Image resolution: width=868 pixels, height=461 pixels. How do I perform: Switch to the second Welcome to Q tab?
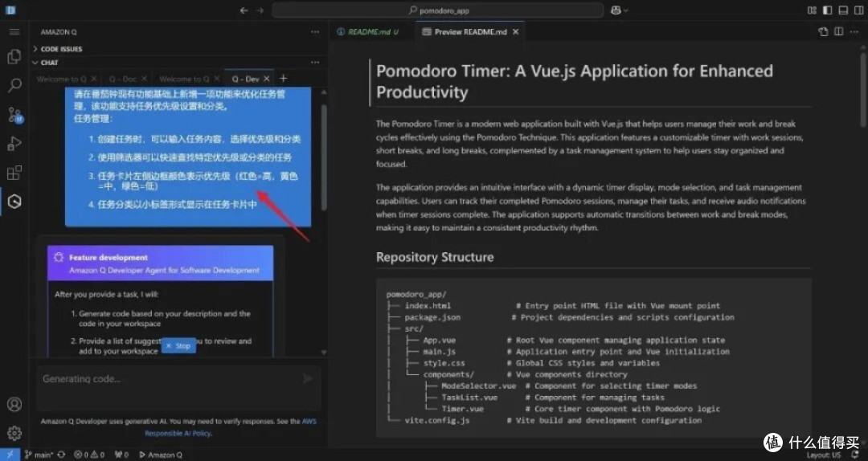pyautogui.click(x=184, y=79)
